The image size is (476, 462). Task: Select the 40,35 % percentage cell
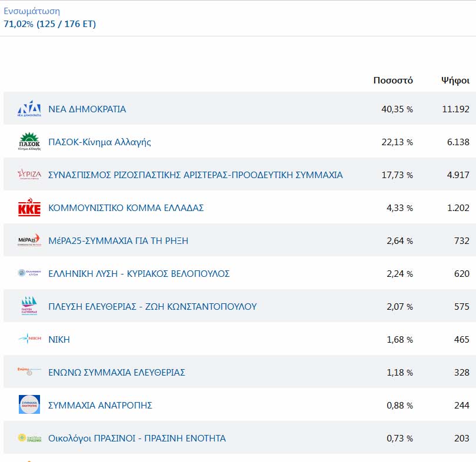click(397, 109)
